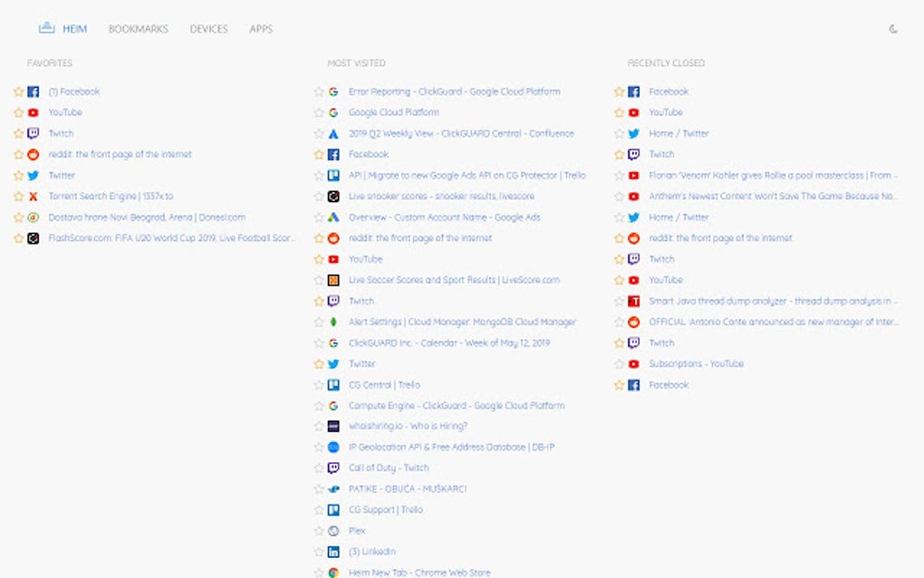Click the YouTube icon in Favorites
The width and height of the screenshot is (924, 578).
click(x=33, y=112)
